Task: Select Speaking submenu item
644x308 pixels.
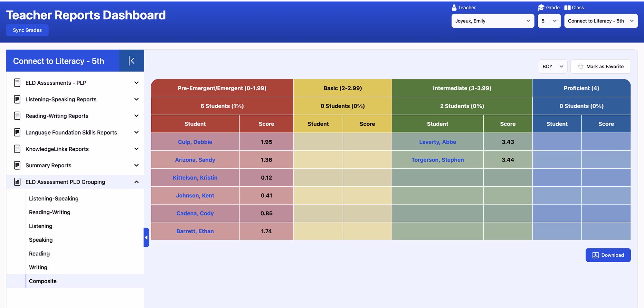Action: coord(41,240)
